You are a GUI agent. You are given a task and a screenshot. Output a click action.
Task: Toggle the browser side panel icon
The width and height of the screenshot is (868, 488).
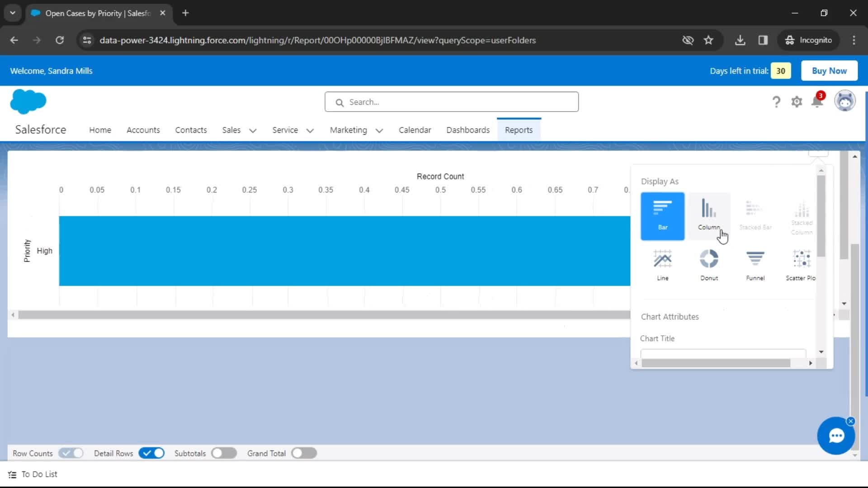(763, 40)
